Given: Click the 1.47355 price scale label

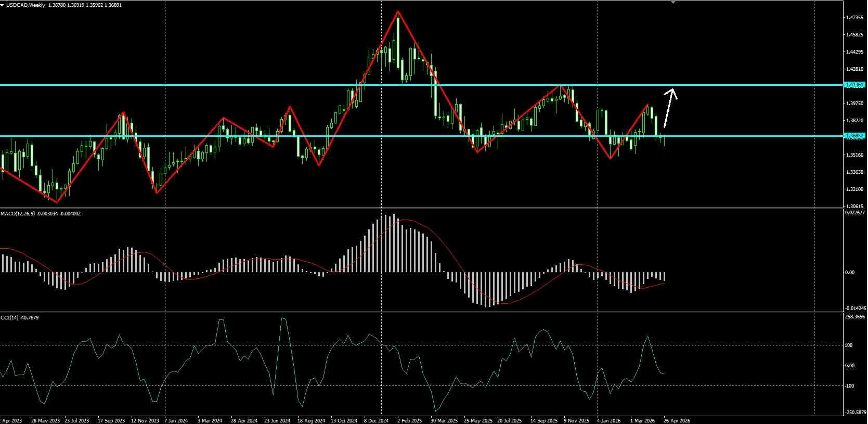Looking at the screenshot, I should point(854,18).
